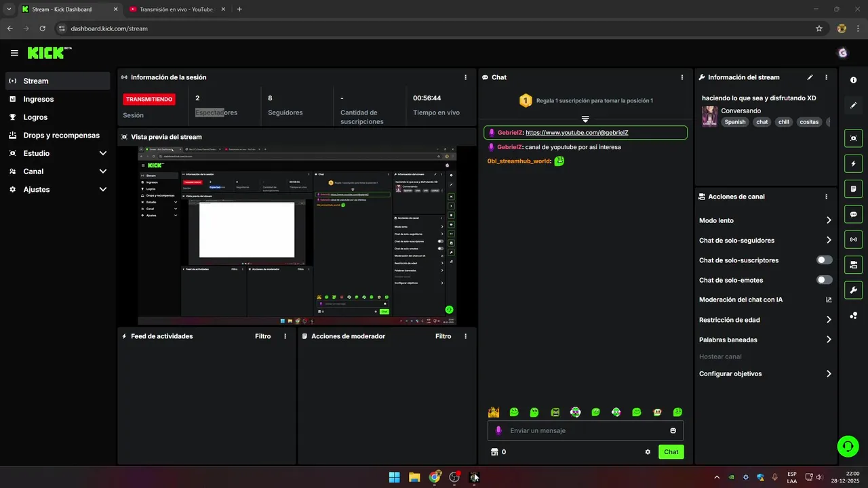Open chat settings gear icon

click(648, 452)
